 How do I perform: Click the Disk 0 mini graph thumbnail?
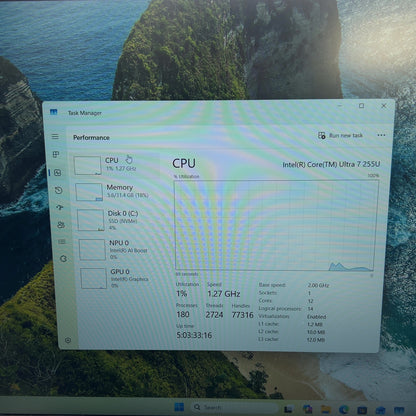click(x=91, y=220)
